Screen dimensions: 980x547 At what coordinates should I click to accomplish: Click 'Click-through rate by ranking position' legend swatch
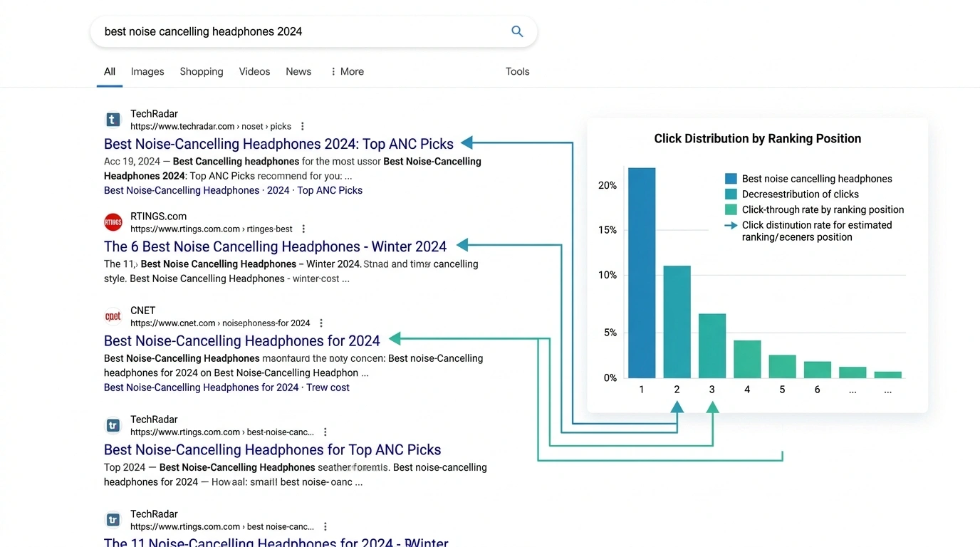[731, 209]
